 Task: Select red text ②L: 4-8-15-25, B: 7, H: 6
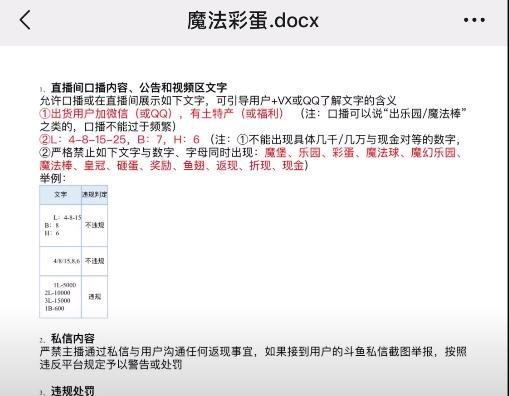(120, 140)
